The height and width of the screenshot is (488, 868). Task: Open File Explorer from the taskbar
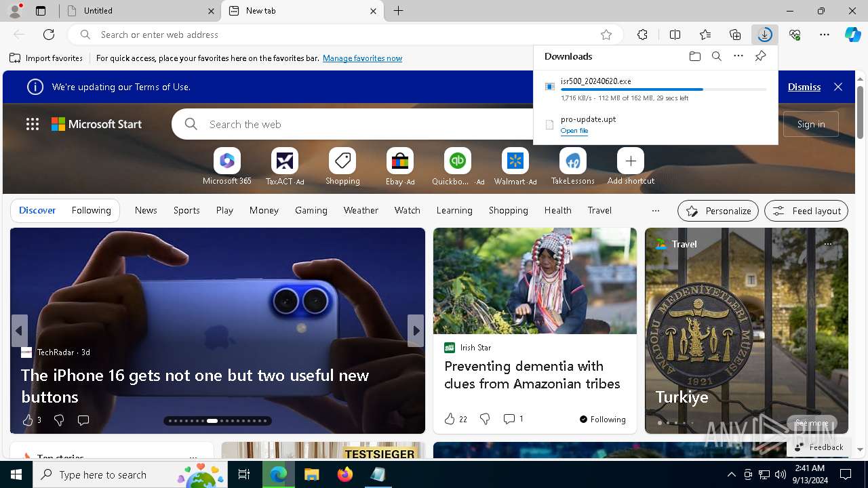tap(312, 474)
